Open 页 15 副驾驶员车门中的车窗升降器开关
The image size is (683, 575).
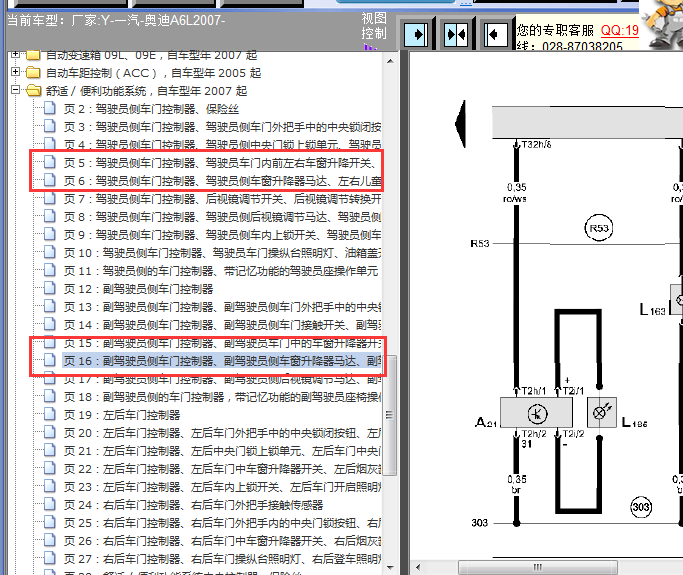pyautogui.click(x=222, y=343)
